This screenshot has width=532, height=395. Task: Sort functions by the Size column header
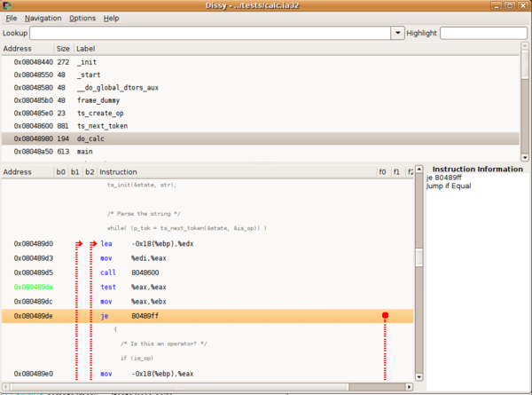coord(63,49)
